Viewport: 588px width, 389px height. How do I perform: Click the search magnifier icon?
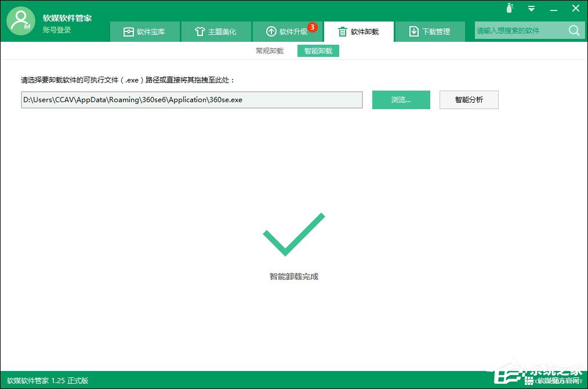pyautogui.click(x=574, y=31)
